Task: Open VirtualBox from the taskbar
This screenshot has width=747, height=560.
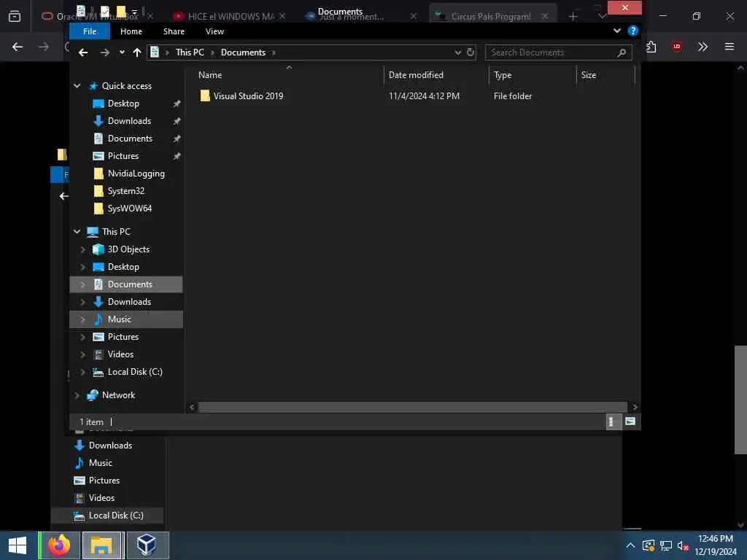Action: click(x=147, y=545)
